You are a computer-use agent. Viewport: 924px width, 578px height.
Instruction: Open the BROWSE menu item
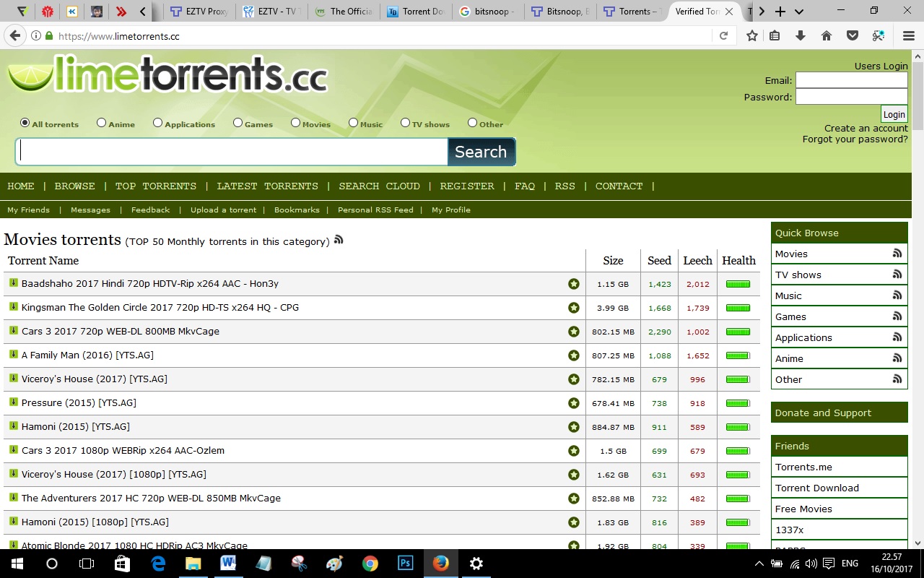point(75,186)
